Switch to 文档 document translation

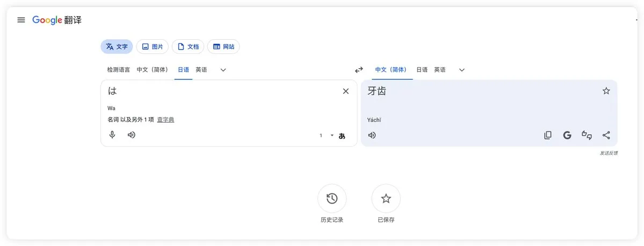click(x=187, y=47)
